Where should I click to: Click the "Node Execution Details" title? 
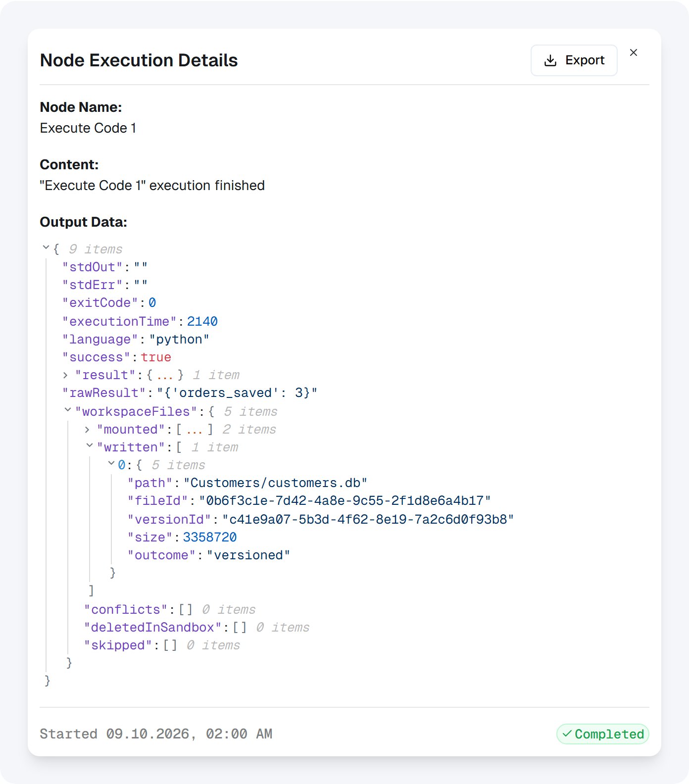[x=139, y=60]
